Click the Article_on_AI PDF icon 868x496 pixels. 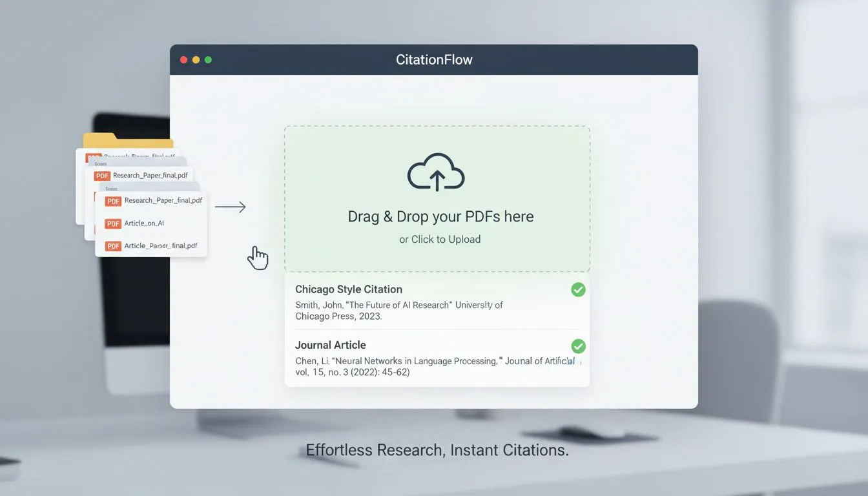point(112,223)
